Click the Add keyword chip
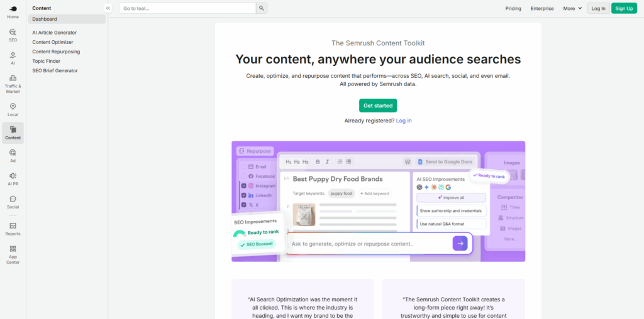 click(x=375, y=193)
